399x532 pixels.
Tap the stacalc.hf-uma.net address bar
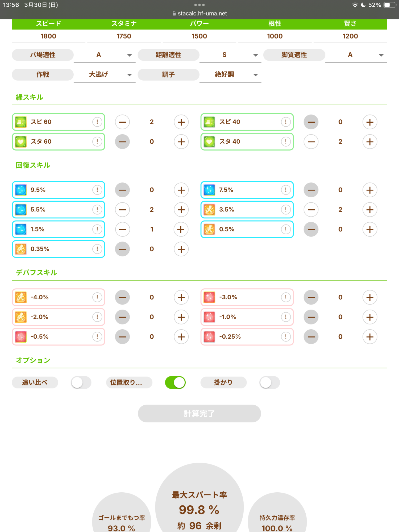pos(199,13)
